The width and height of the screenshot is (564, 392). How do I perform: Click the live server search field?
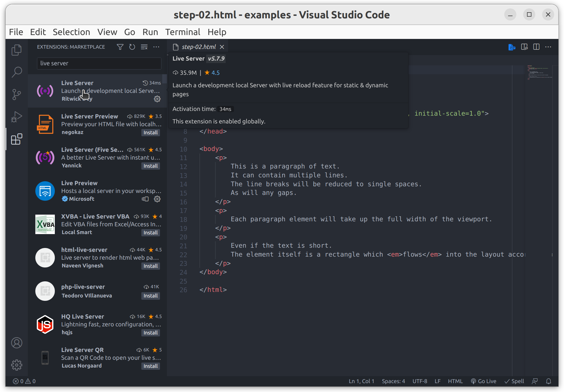(x=99, y=63)
